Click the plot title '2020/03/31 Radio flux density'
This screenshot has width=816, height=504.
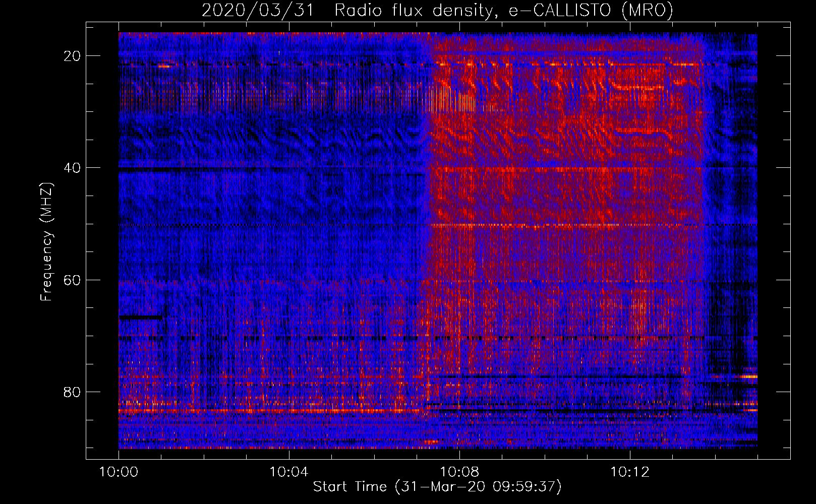[x=437, y=10]
